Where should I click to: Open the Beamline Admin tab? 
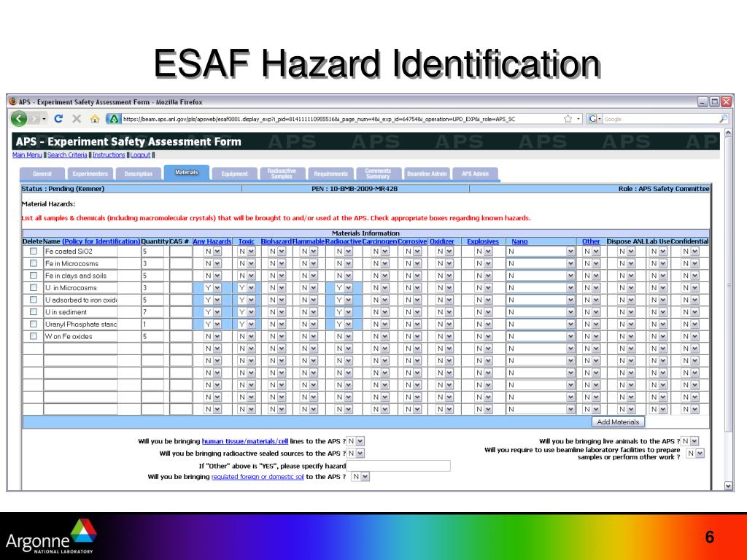[427, 174]
